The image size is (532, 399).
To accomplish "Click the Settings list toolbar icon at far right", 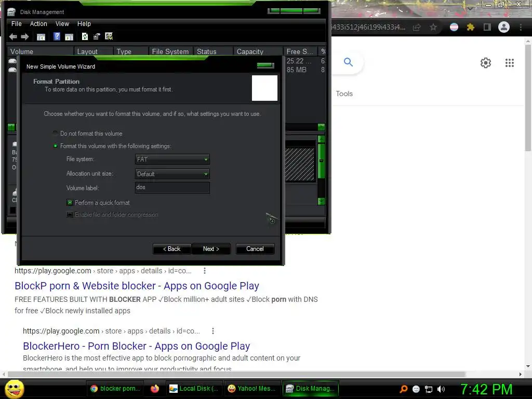I will coord(109,36).
